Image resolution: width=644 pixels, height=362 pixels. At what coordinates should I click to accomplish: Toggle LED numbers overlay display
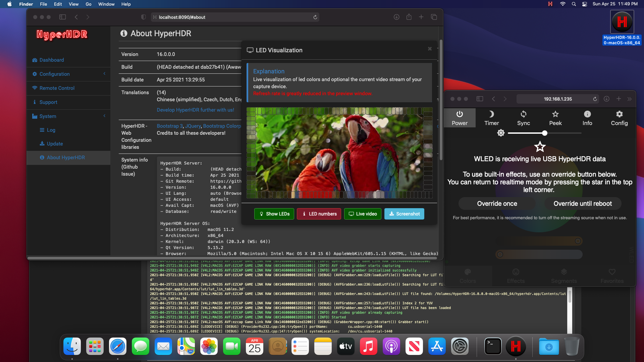pos(319,214)
